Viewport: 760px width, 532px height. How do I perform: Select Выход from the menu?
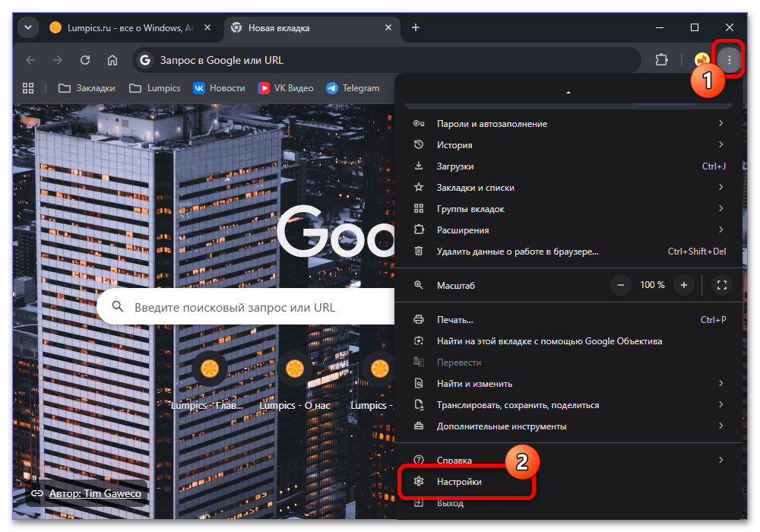point(568,503)
